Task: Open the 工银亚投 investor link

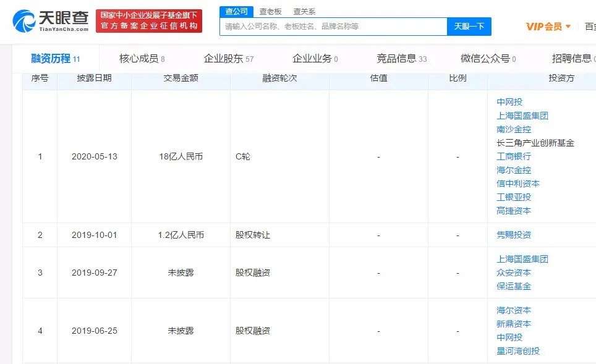Action: click(514, 198)
